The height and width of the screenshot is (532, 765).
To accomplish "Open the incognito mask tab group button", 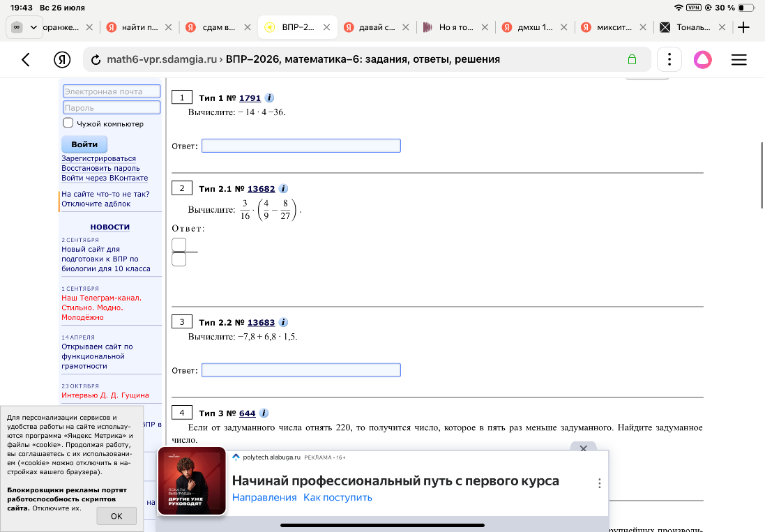I will tap(17, 27).
